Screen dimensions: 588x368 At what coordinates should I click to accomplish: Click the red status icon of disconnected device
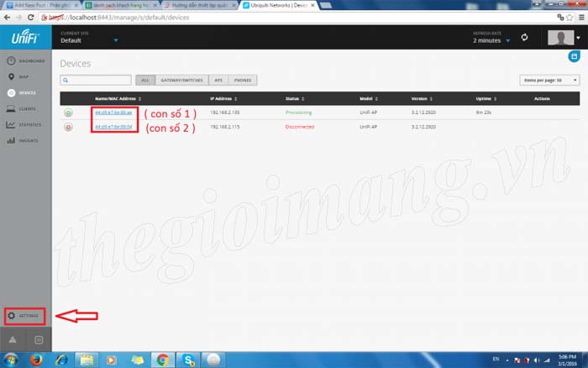[68, 127]
